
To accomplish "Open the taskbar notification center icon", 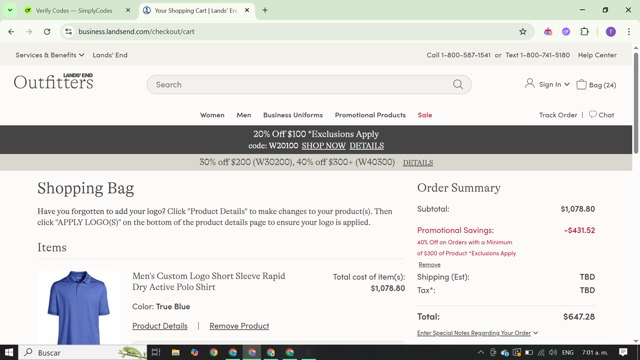I will [x=623, y=352].
